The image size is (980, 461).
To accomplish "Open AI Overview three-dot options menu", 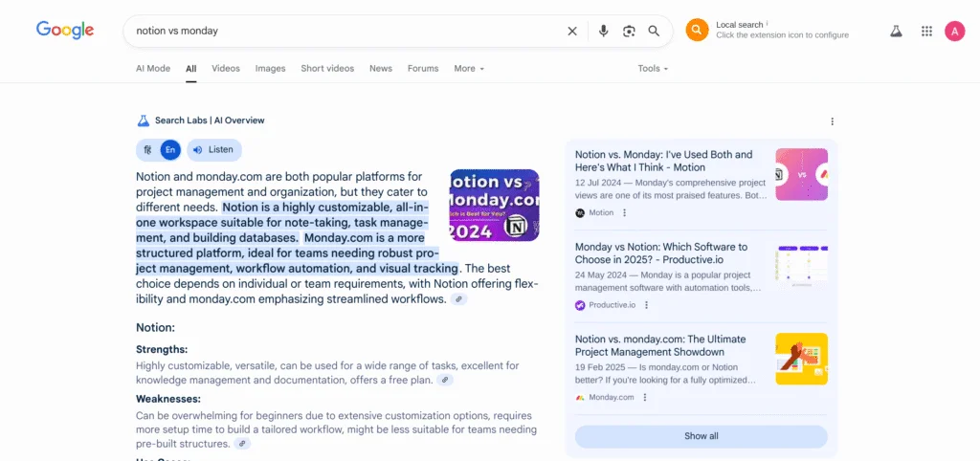I will pyautogui.click(x=832, y=121).
